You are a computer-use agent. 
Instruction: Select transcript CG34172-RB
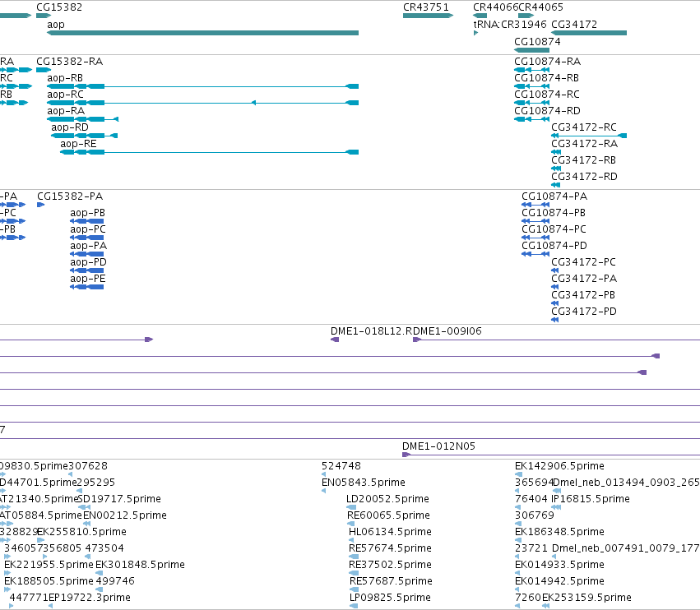tap(556, 169)
